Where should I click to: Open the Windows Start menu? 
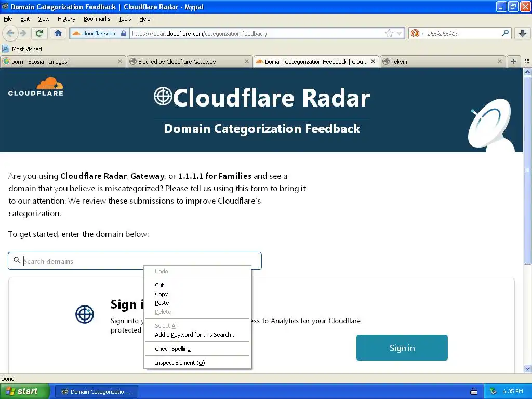[x=24, y=392]
